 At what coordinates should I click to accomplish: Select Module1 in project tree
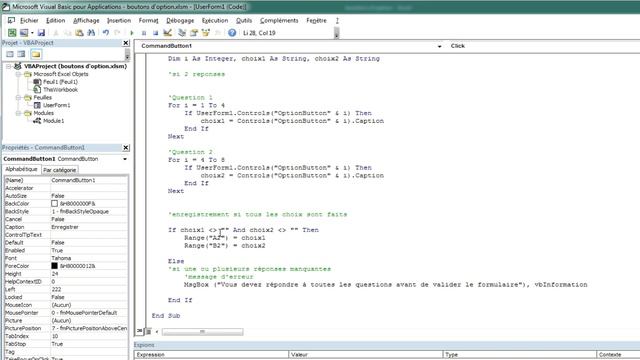53,121
